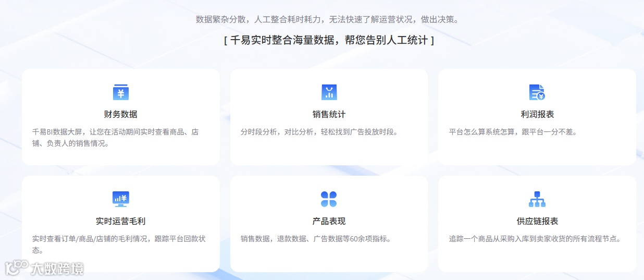Viewport: 644px width, 280px height.
Task: Open the 销售统计 card title
Action: [329, 114]
